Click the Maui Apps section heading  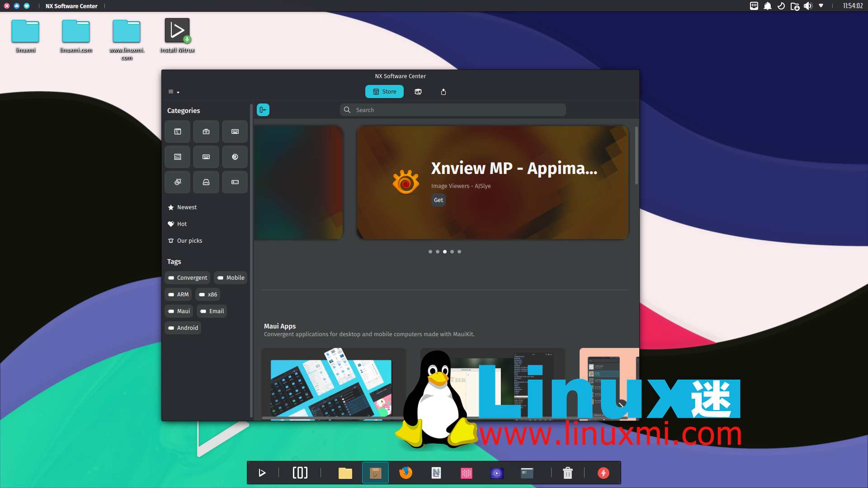pos(280,326)
